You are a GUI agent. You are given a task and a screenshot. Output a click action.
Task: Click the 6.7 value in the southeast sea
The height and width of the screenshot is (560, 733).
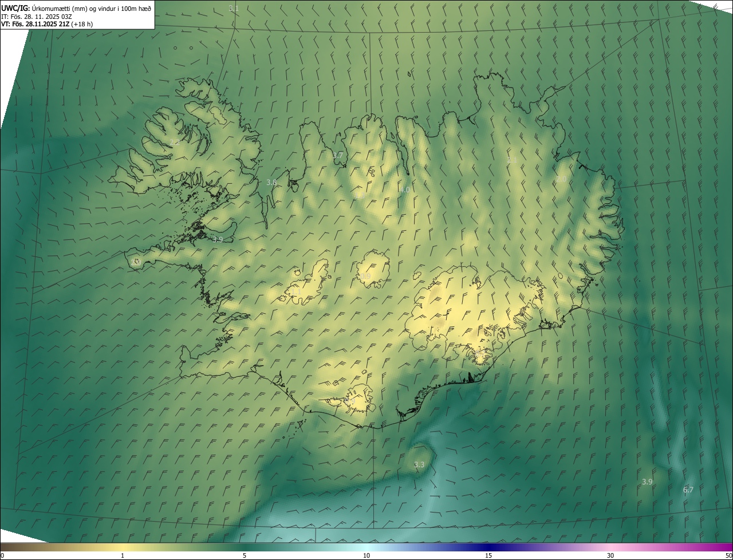pos(688,490)
